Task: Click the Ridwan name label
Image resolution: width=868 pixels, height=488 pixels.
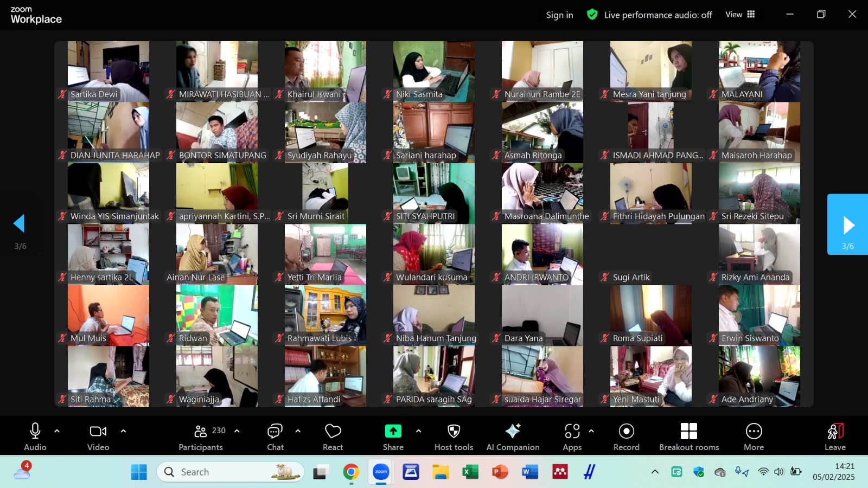Action: tap(193, 338)
